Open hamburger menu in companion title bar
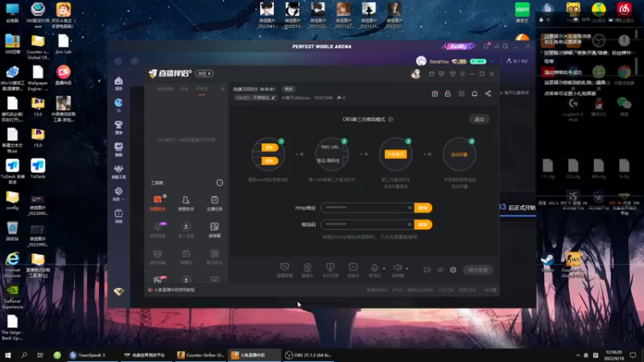 click(462, 74)
